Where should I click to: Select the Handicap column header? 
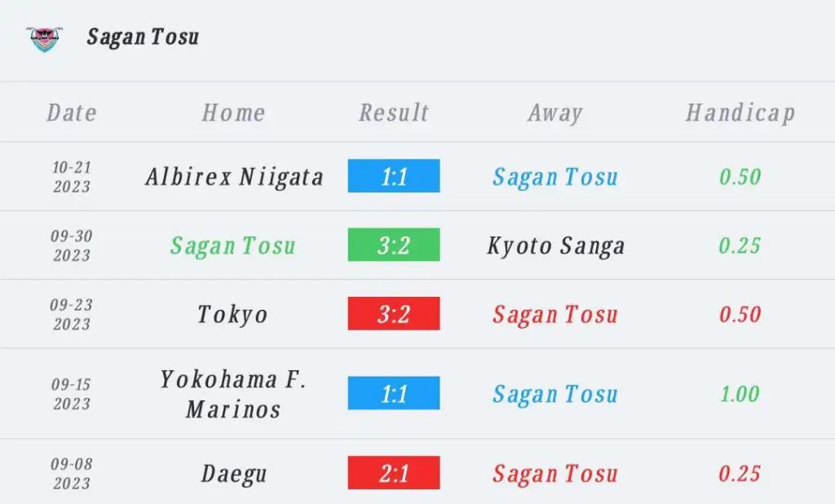pyautogui.click(x=740, y=113)
